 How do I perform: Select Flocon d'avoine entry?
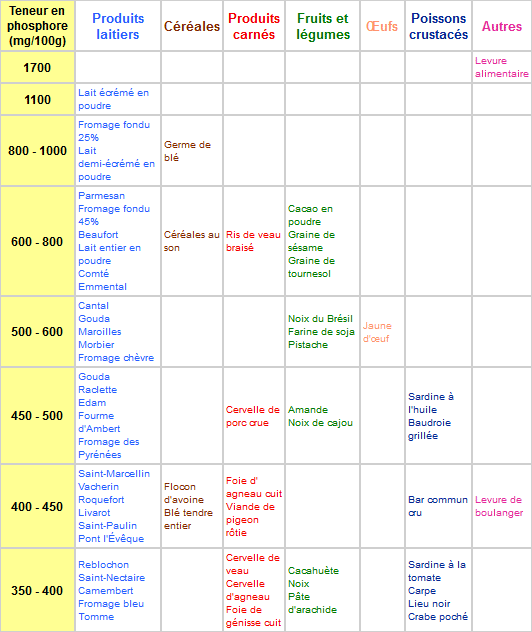184,493
